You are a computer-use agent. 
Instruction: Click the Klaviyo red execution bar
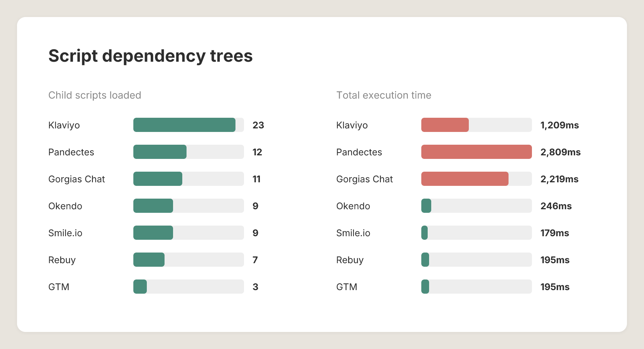[445, 125]
